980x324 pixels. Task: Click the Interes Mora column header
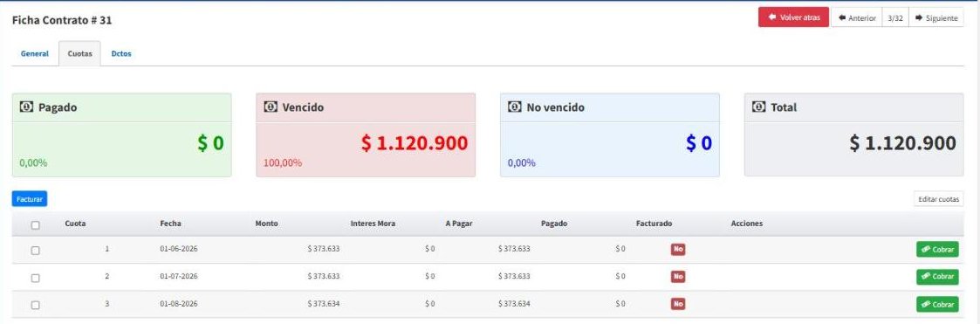click(x=373, y=224)
